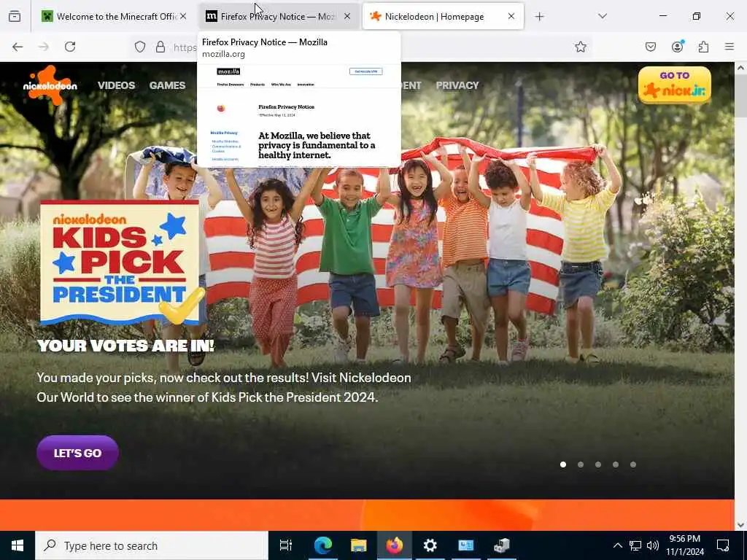Click the tab preview thumbnail of Mozilla page

[x=299, y=116]
